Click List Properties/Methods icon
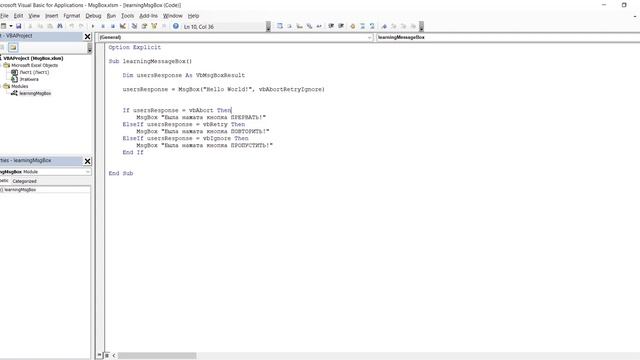 click(x=280, y=26)
